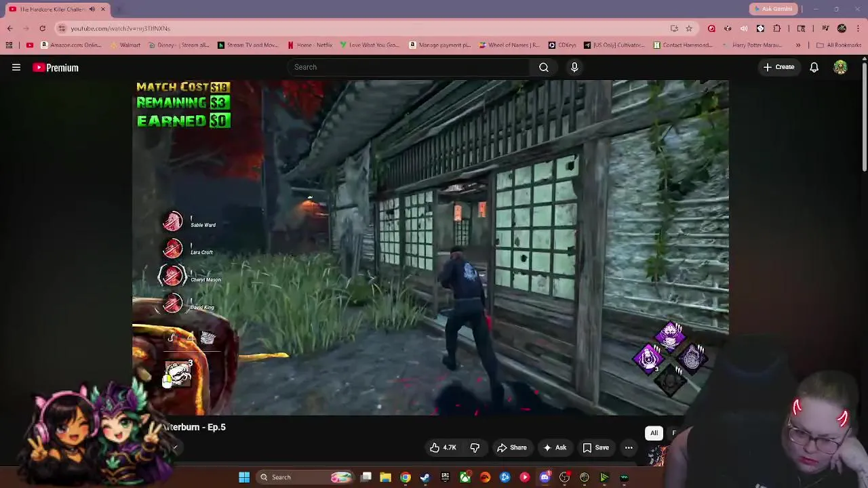This screenshot has width=868, height=488.
Task: Click the video player area
Action: (431, 247)
